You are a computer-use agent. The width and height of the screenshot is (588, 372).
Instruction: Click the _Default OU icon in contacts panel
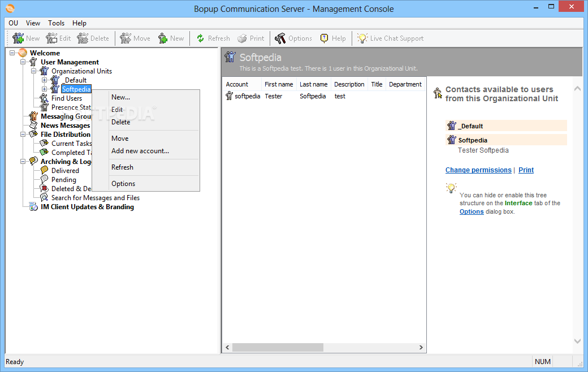click(x=452, y=126)
